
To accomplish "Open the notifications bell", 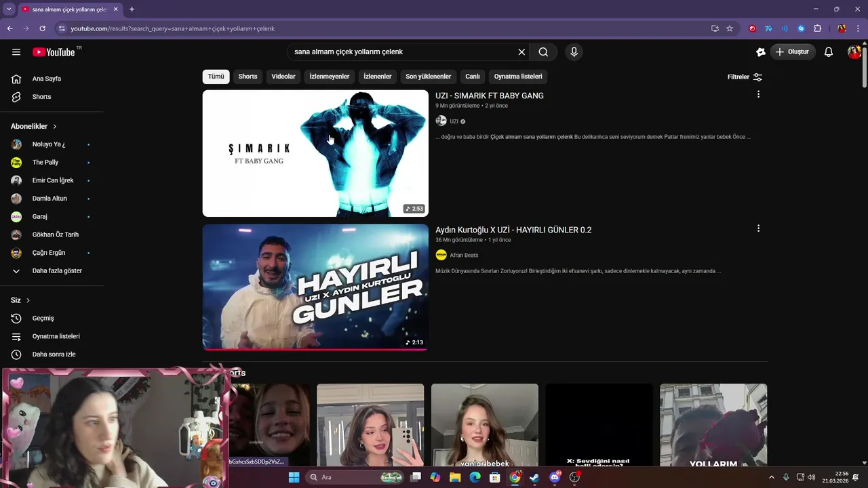I will pos(829,52).
